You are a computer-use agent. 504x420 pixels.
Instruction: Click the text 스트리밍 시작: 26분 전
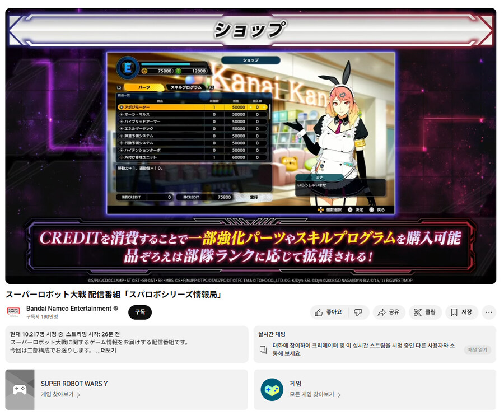(x=93, y=334)
